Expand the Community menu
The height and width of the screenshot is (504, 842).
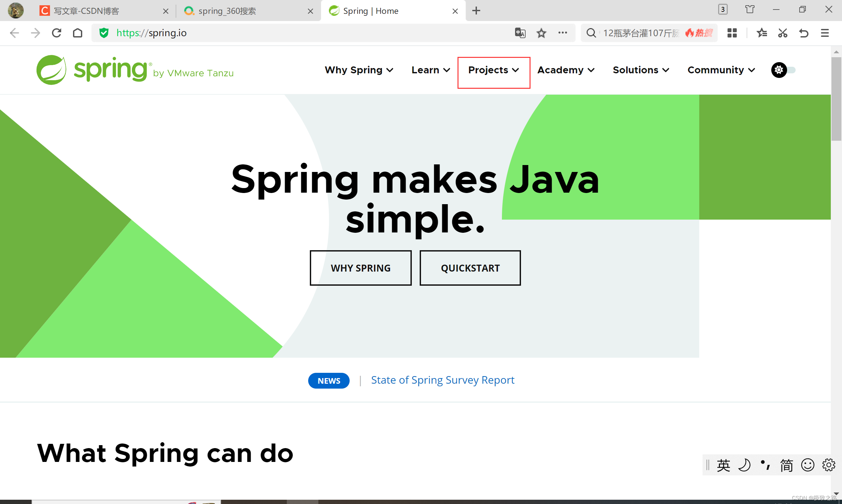coord(721,70)
